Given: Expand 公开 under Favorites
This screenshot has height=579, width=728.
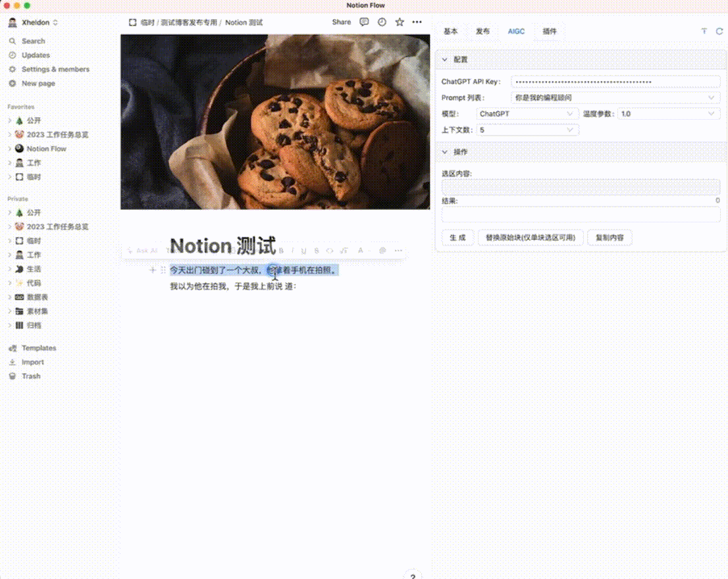Looking at the screenshot, I should pos(10,120).
